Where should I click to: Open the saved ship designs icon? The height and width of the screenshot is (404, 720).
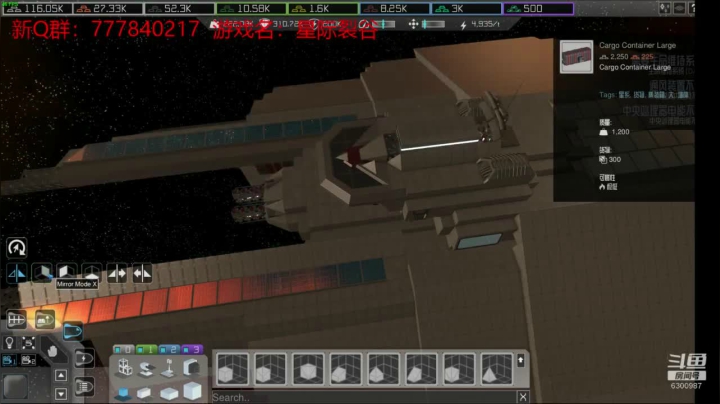45,319
